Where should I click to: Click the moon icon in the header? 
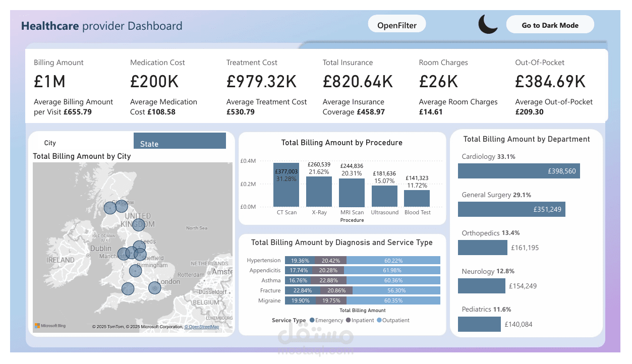coord(487,23)
